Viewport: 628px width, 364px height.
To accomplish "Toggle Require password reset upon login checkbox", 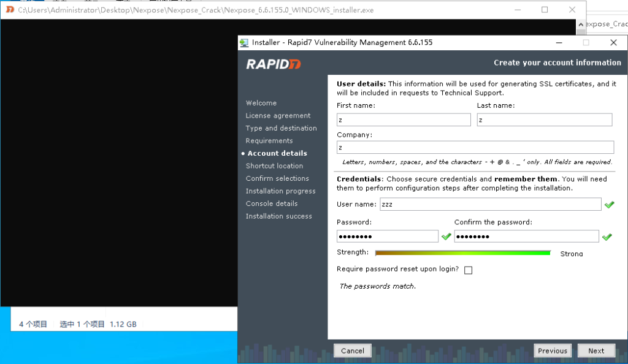I will click(x=468, y=270).
